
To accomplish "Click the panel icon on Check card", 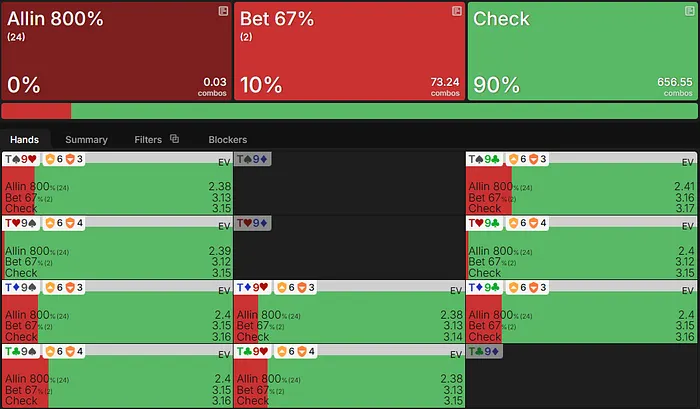I will click(x=689, y=11).
